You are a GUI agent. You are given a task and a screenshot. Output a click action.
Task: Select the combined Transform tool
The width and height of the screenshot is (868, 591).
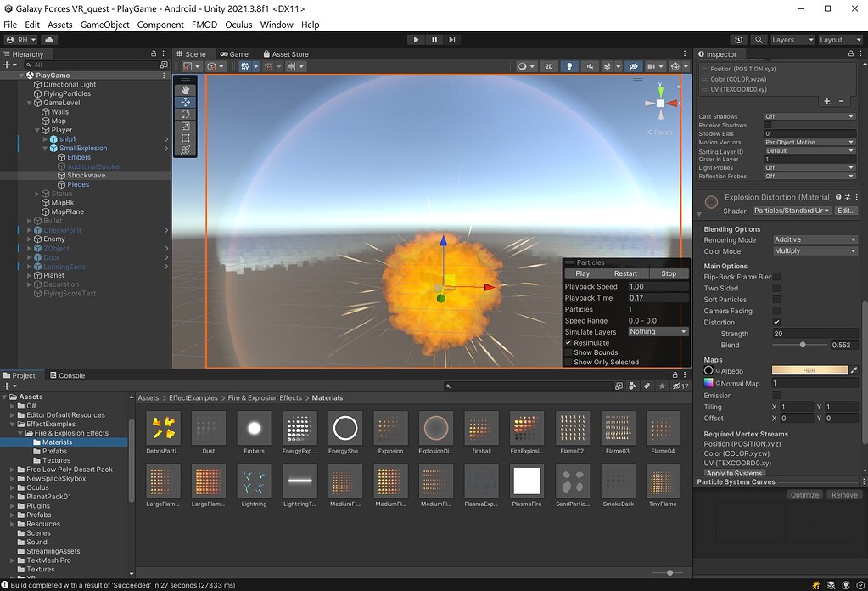pos(186,150)
